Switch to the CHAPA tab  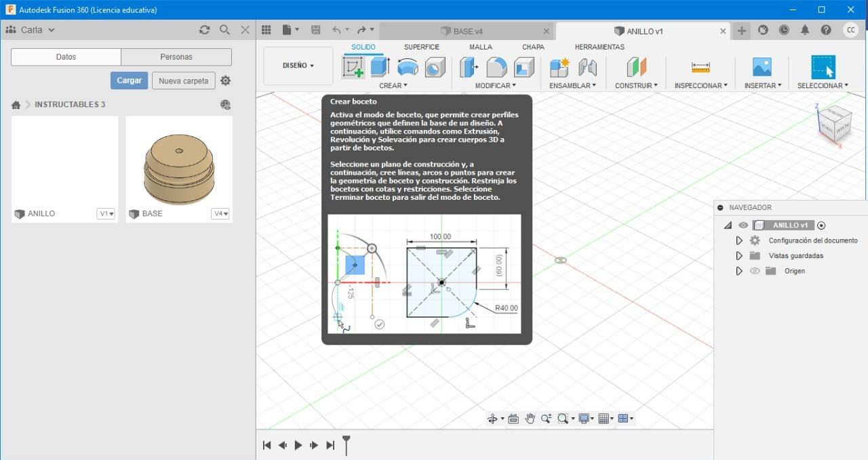click(533, 47)
